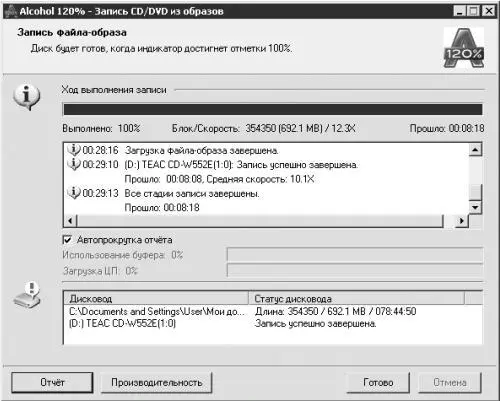Click the log scroll up arrow
This screenshot has height=401, width=500.
(475, 150)
